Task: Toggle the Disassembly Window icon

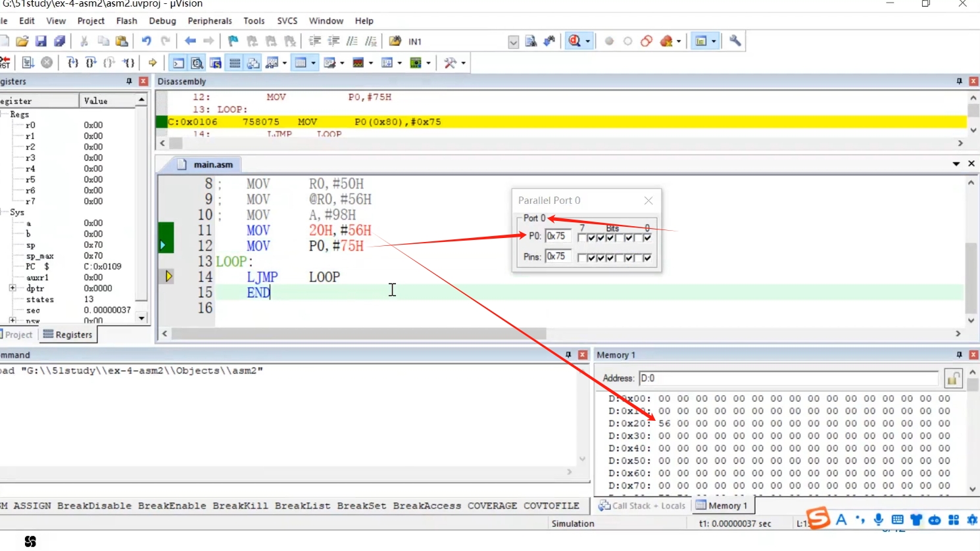Action: 197,63
